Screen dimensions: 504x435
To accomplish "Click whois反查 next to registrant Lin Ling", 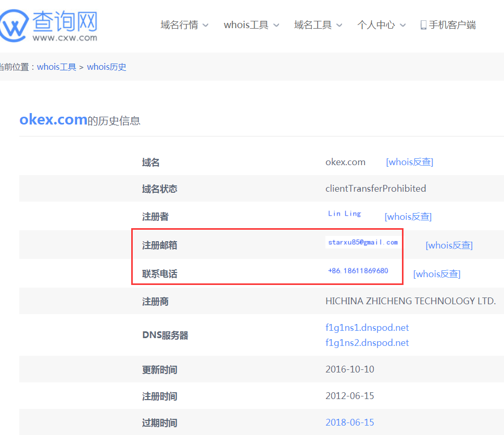I will (408, 217).
